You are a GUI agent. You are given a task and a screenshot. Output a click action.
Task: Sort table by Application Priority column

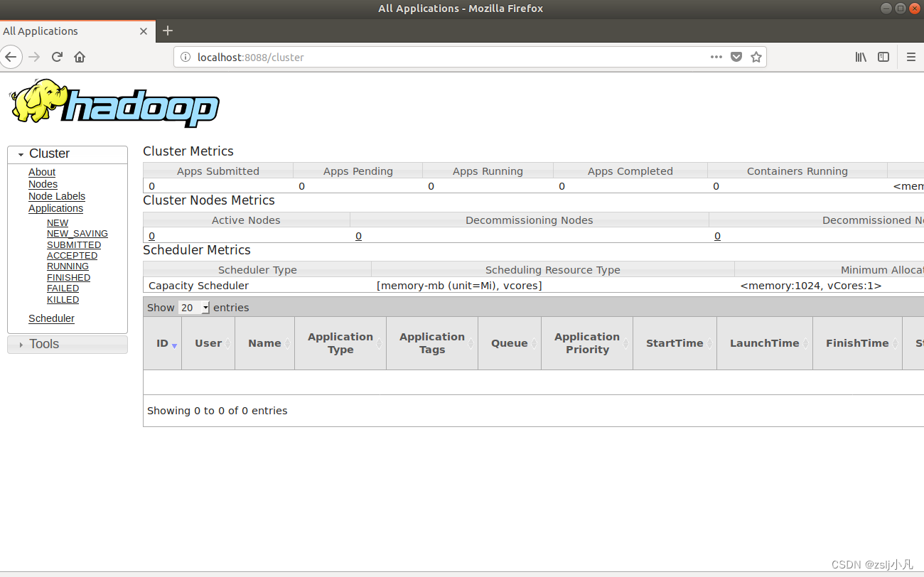[x=587, y=343]
